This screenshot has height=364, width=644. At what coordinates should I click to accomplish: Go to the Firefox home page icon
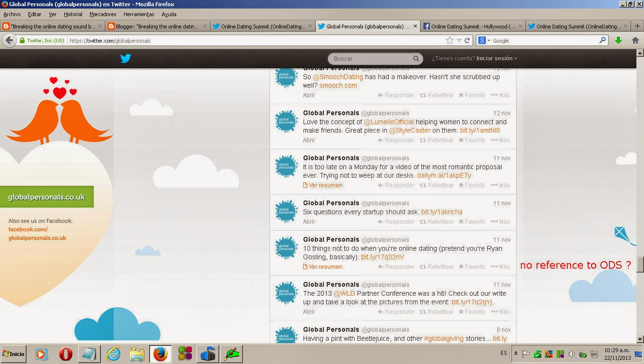coord(635,41)
